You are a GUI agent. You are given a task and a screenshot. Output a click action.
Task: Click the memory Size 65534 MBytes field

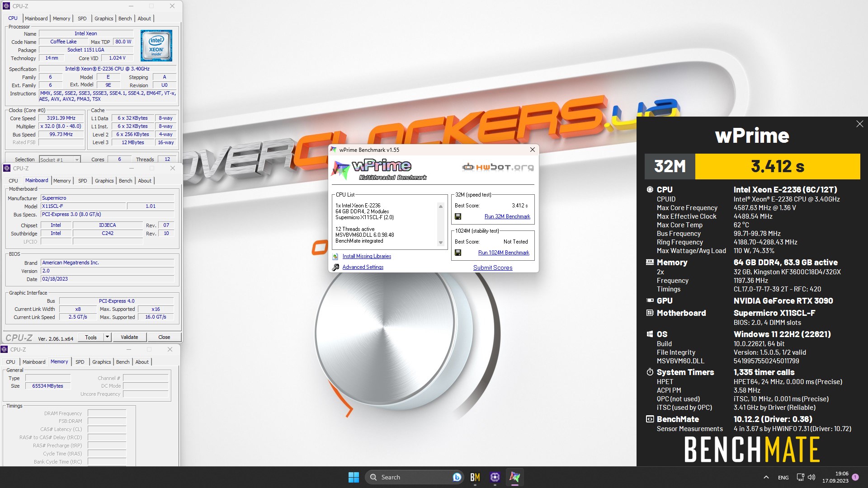point(47,386)
